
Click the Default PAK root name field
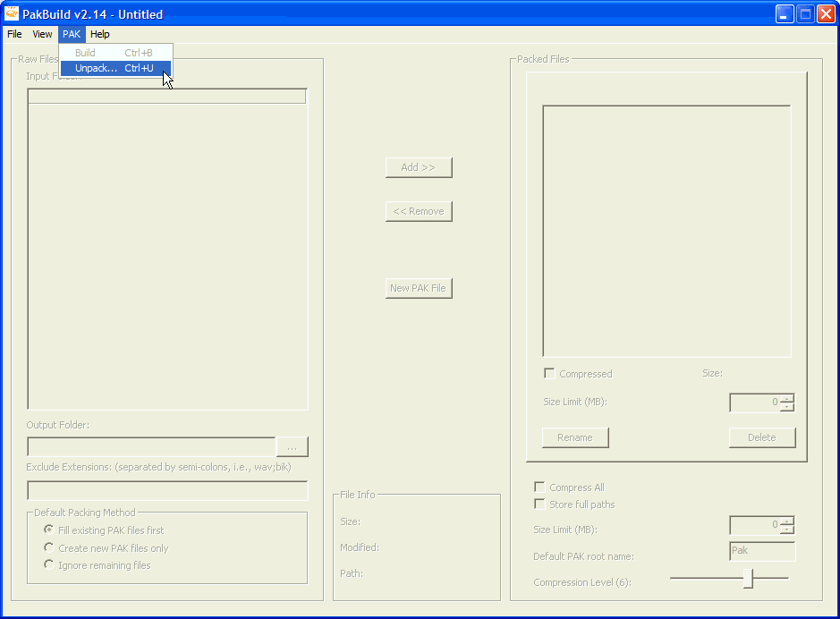(x=762, y=551)
